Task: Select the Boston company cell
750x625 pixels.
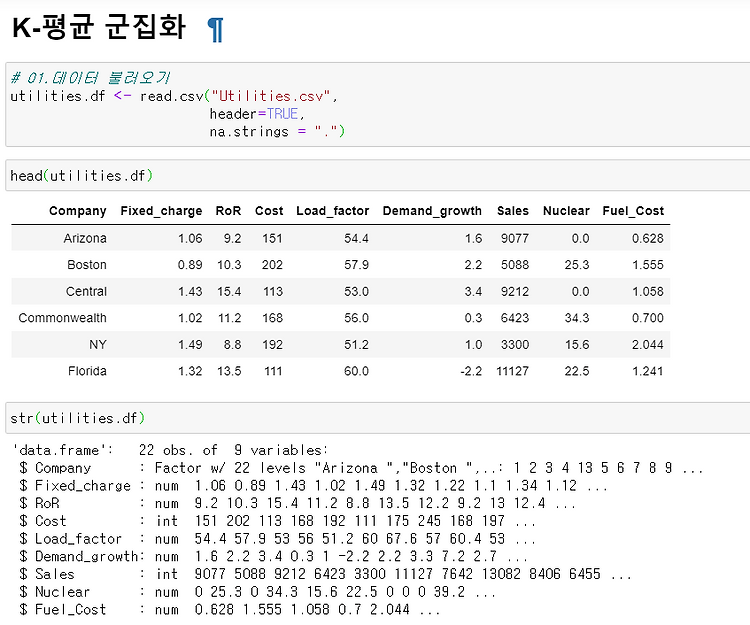Action: click(87, 264)
